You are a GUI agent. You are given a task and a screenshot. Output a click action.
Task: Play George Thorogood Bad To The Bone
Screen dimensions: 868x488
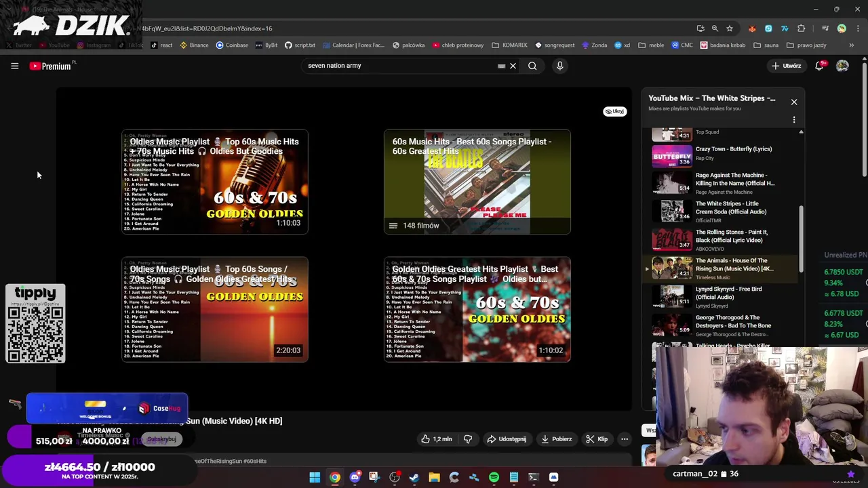[722, 325]
